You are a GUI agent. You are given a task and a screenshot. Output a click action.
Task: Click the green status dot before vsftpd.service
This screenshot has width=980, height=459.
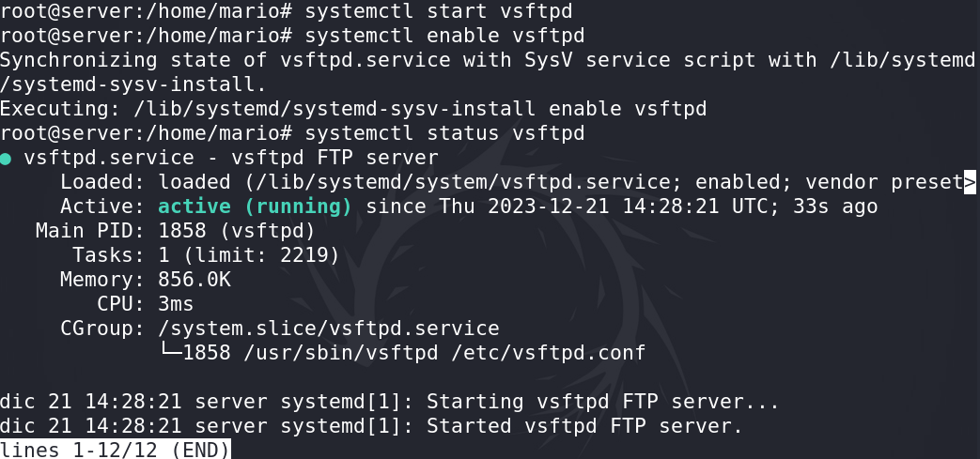coord(6,160)
